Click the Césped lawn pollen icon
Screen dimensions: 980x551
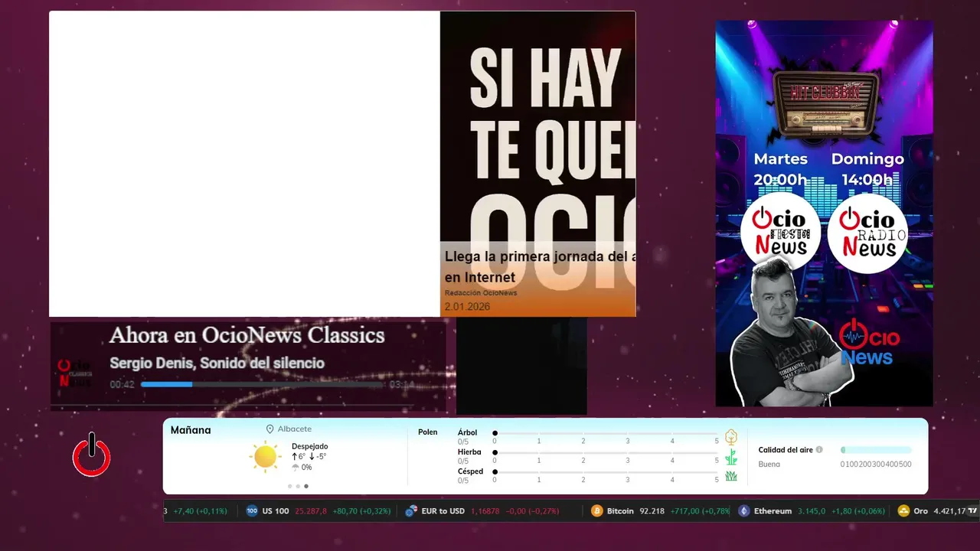(x=731, y=476)
